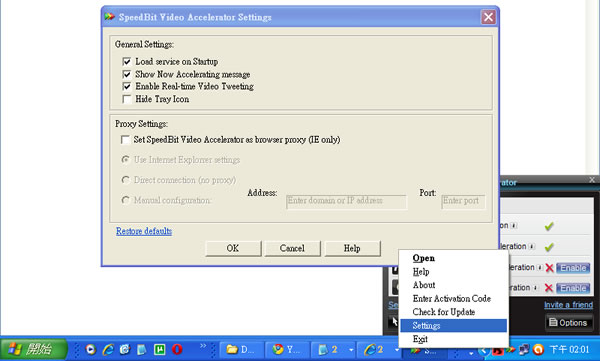Open the grouped Internet Explorer taskbar button
This screenshot has width=600, height=361.
click(x=379, y=350)
